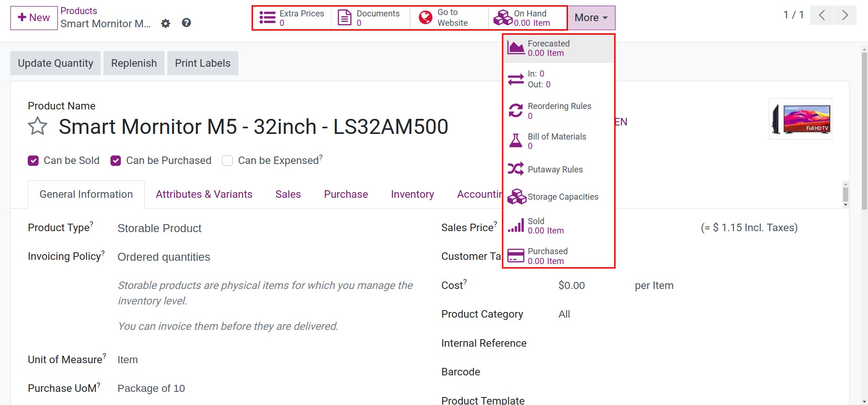Screen dimensions: 868x405
Task: Click the help question mark icon
Action: point(186,23)
